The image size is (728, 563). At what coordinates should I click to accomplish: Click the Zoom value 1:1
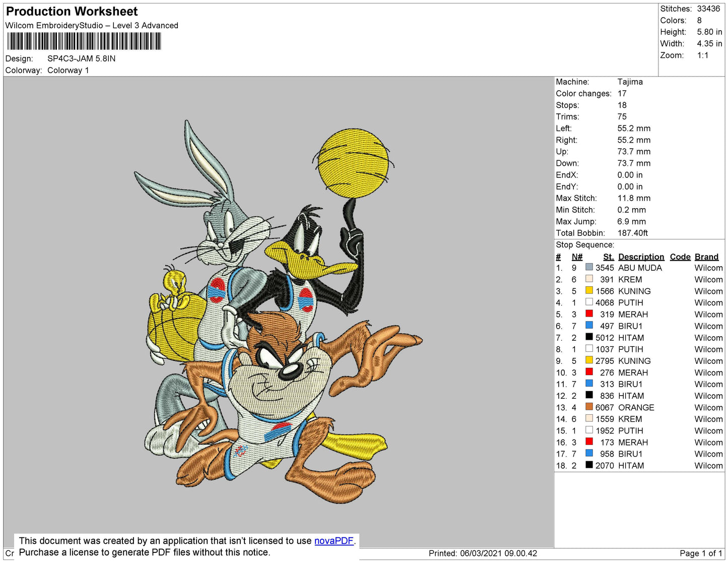coord(703,55)
